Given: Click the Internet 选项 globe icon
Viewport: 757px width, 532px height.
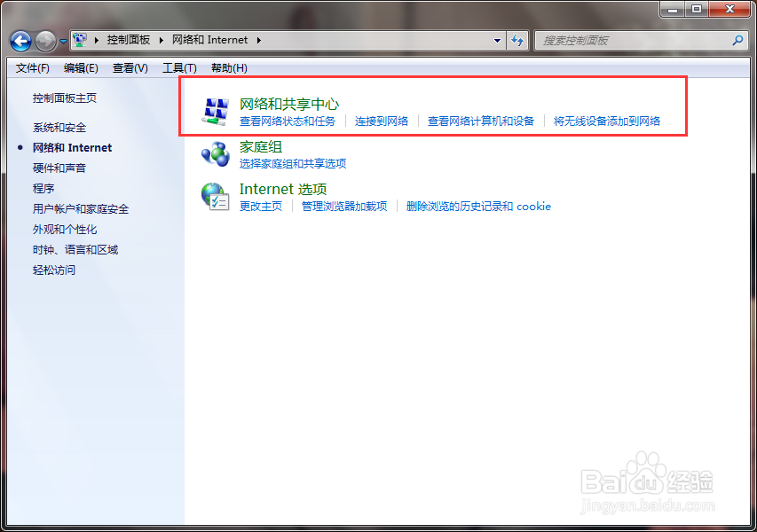Looking at the screenshot, I should tap(216, 197).
